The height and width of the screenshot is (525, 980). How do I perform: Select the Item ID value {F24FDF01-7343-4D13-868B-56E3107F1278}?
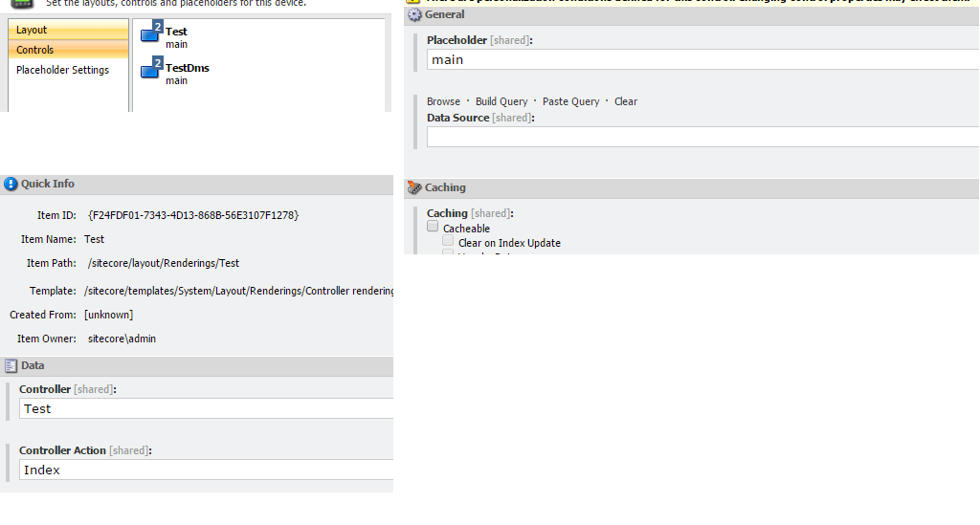click(193, 215)
